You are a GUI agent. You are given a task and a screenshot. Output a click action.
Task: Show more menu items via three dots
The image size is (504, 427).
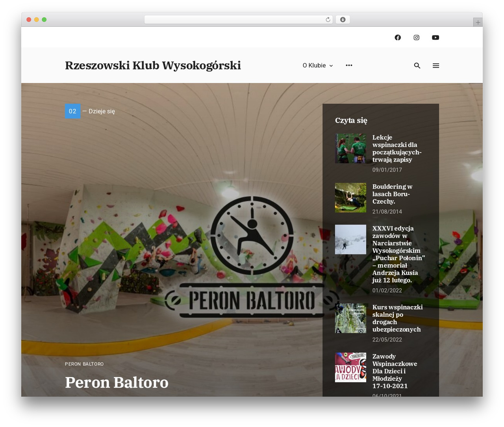click(349, 65)
